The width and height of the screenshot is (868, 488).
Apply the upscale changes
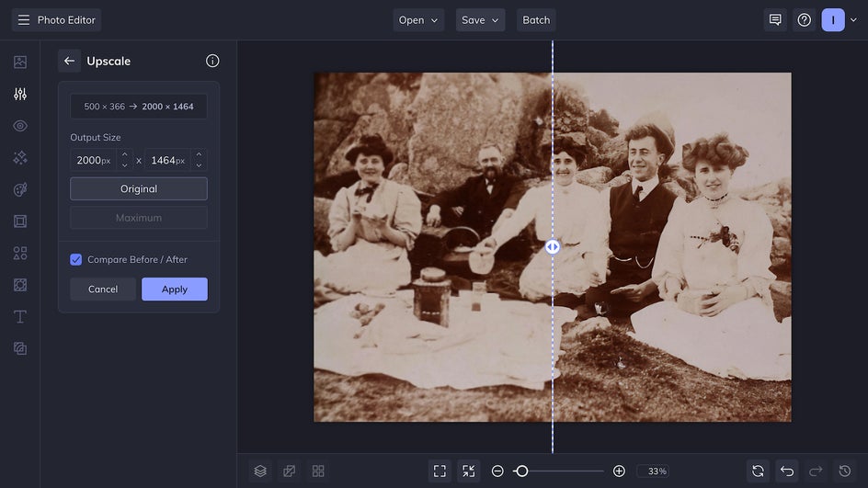pos(174,289)
